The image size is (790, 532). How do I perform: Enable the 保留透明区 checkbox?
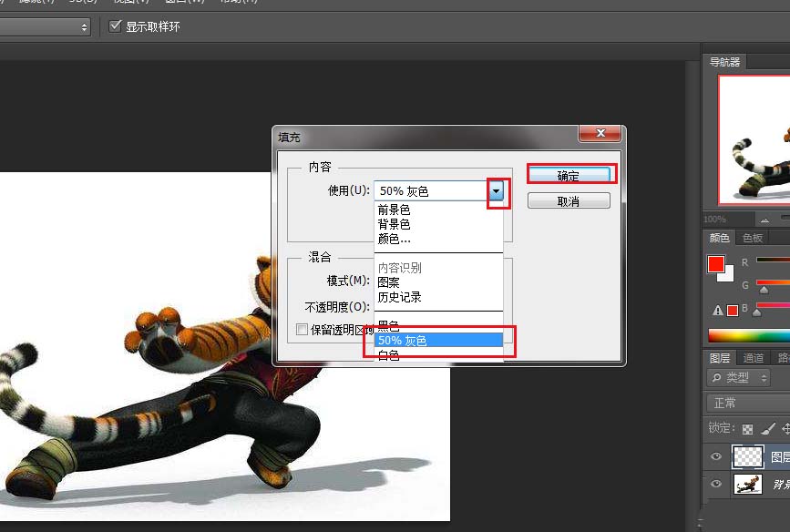(302, 329)
